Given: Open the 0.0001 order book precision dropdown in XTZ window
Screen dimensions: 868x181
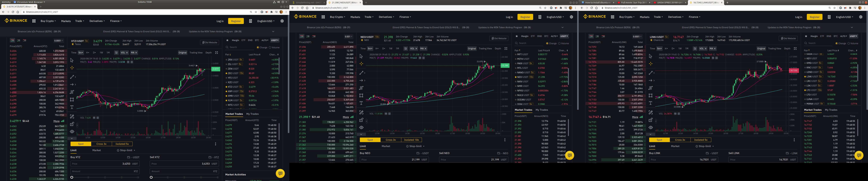Looking at the screenshot, I should click(x=59, y=41).
